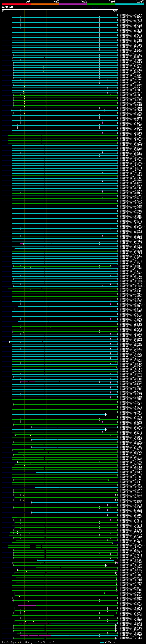Viewport: 146px width, 644px height.
Task: Select hit label UniRef100_C6TJD3
Action: 131,45
